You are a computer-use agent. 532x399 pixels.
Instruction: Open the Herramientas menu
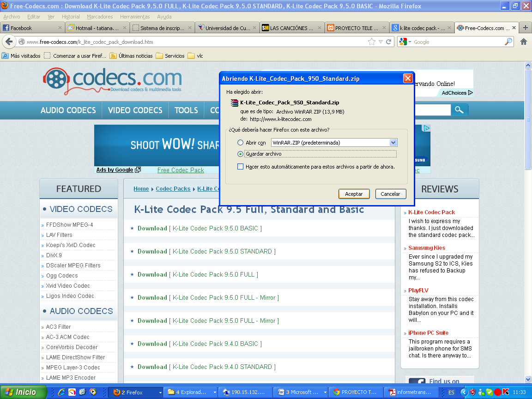click(135, 17)
